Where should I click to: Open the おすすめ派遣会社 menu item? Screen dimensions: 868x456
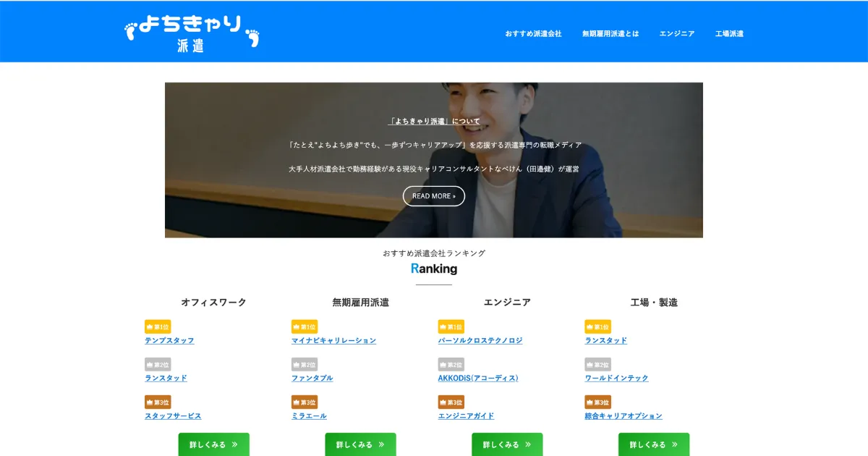[x=533, y=34]
